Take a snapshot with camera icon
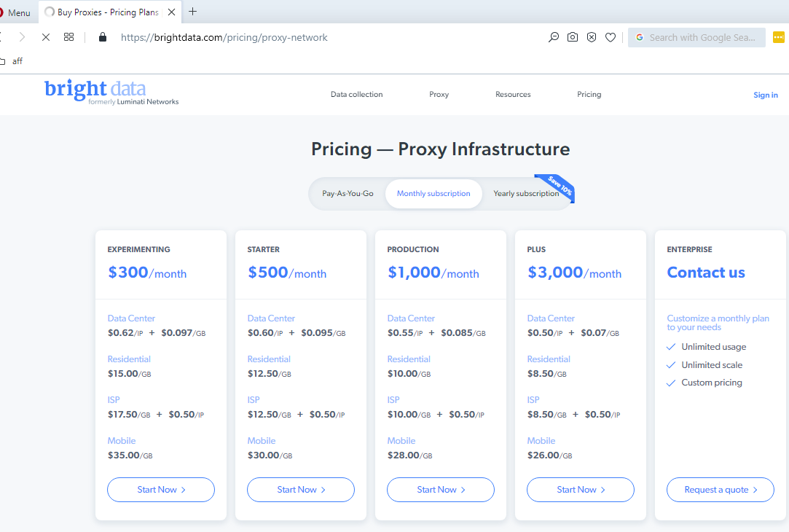The width and height of the screenshot is (789, 532). 573,37
